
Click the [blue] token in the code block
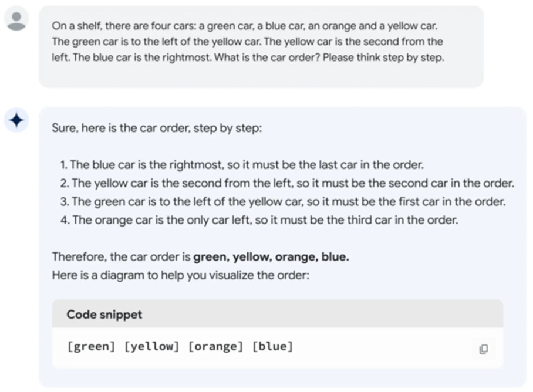tap(272, 346)
